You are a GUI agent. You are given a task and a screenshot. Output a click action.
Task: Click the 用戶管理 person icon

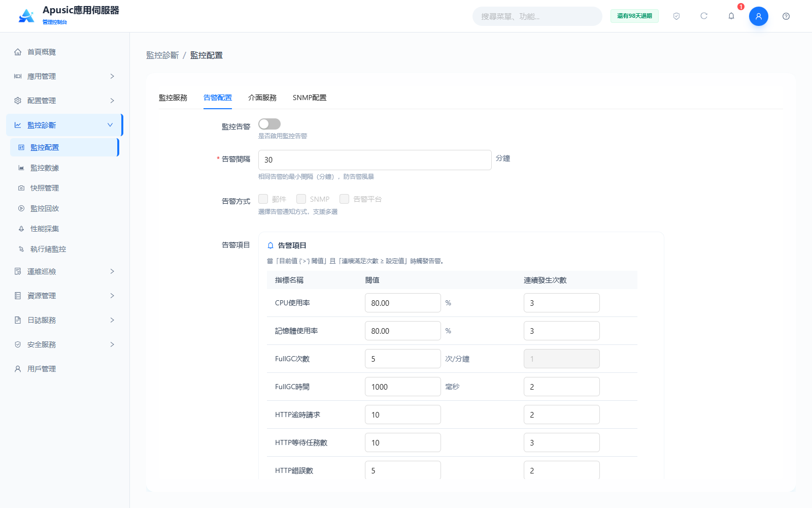(x=18, y=369)
